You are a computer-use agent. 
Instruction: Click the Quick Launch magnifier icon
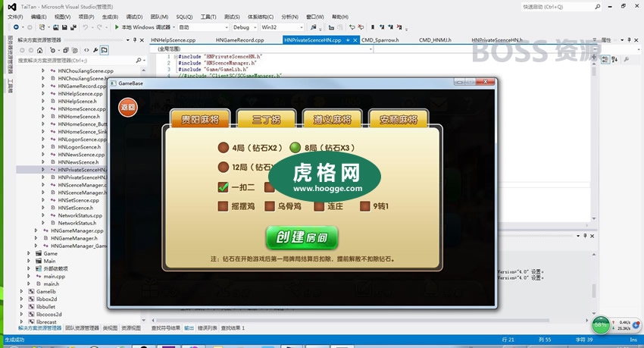(598, 7)
